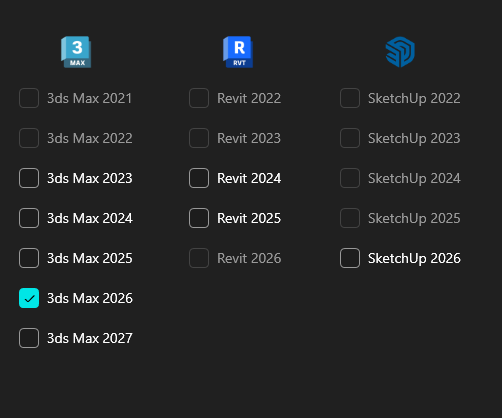Click the 3ds Max application icon

[x=76, y=52]
